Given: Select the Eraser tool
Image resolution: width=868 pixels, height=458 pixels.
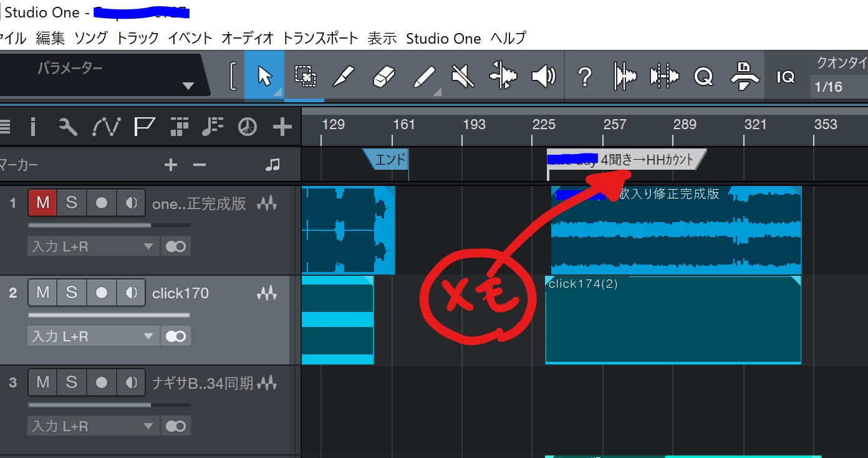Looking at the screenshot, I should tap(383, 77).
